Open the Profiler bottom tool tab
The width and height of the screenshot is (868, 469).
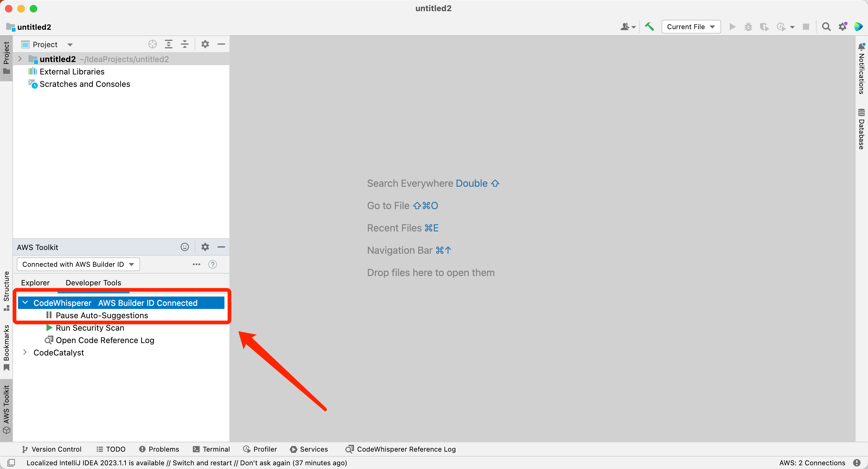click(x=260, y=449)
